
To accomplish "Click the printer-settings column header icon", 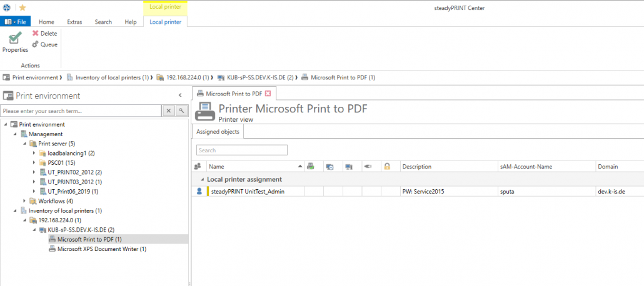I will (330, 167).
